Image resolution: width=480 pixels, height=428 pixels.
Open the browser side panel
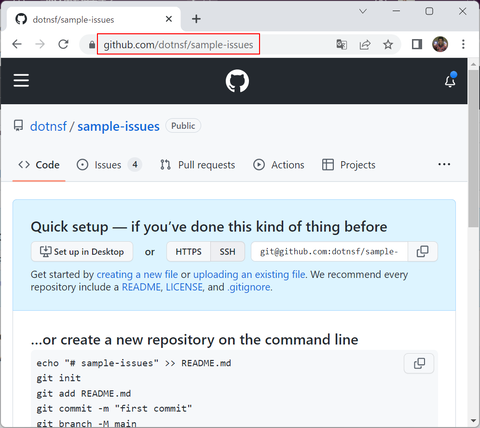pyautogui.click(x=417, y=44)
